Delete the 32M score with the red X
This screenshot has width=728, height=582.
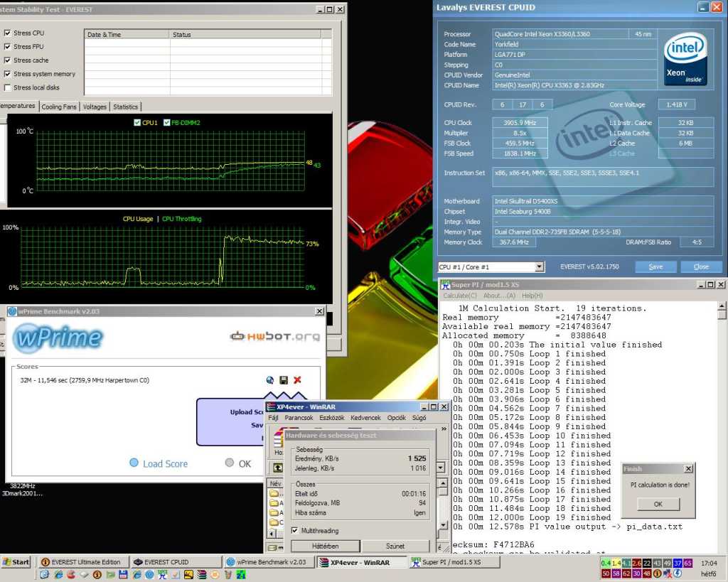point(297,380)
